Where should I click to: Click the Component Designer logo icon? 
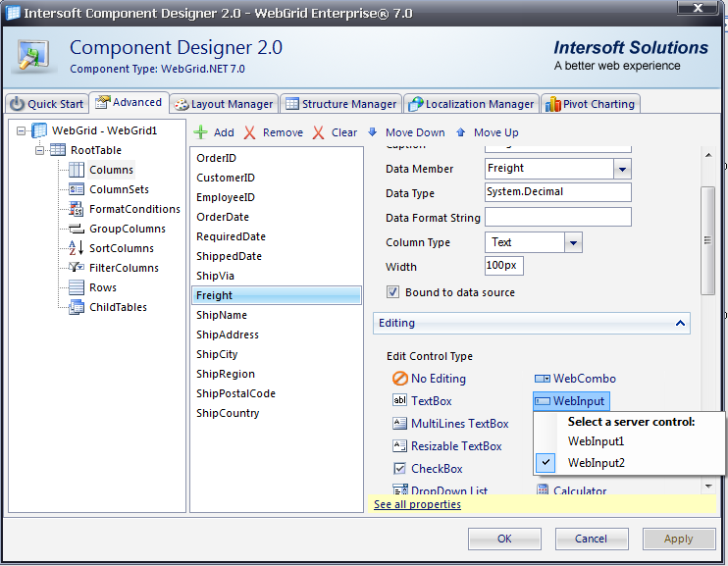coord(33,56)
